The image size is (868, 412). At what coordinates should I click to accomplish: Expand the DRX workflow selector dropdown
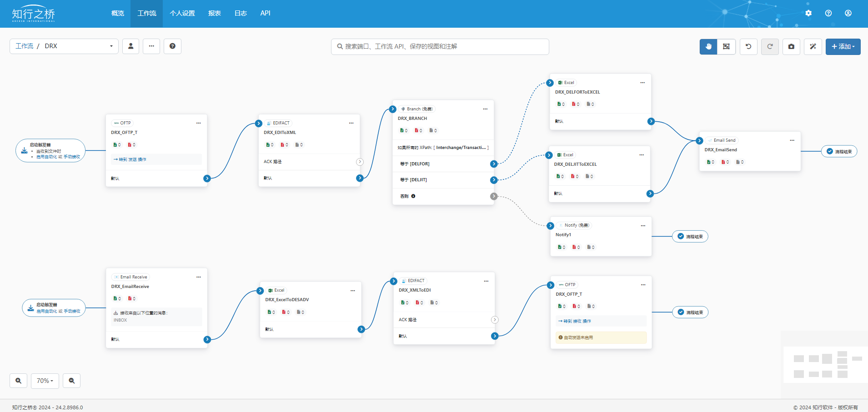(111, 46)
